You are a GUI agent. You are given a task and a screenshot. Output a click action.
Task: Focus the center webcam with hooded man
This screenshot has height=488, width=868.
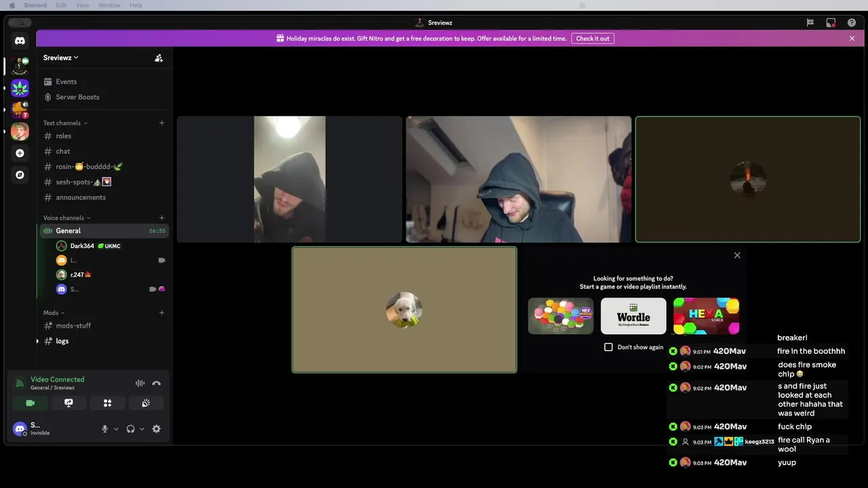[519, 180]
